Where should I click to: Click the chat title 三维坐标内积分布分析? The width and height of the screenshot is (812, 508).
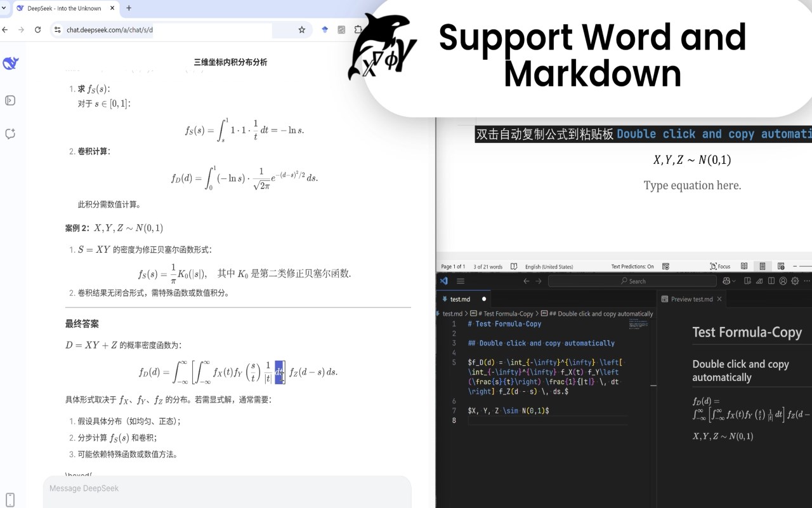tap(230, 62)
